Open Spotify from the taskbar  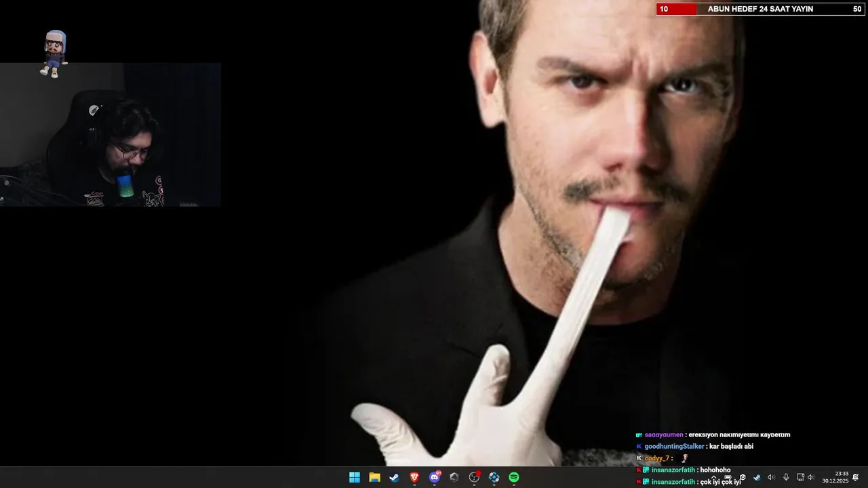pyautogui.click(x=514, y=477)
